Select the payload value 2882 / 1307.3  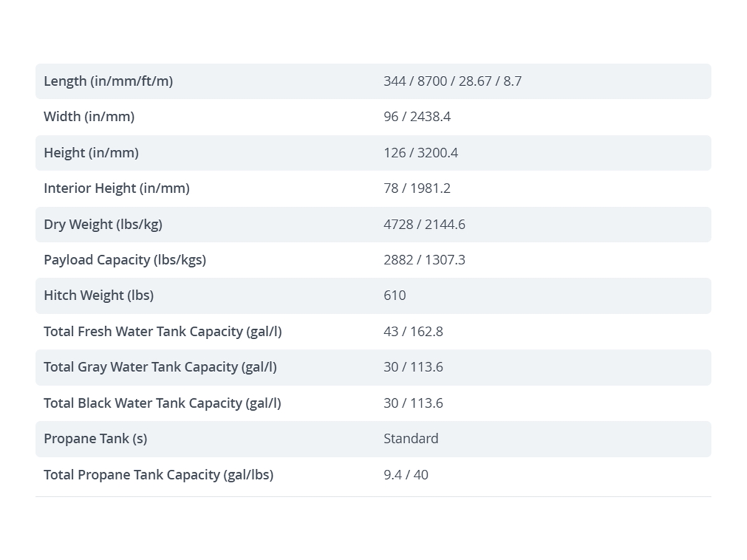(425, 259)
